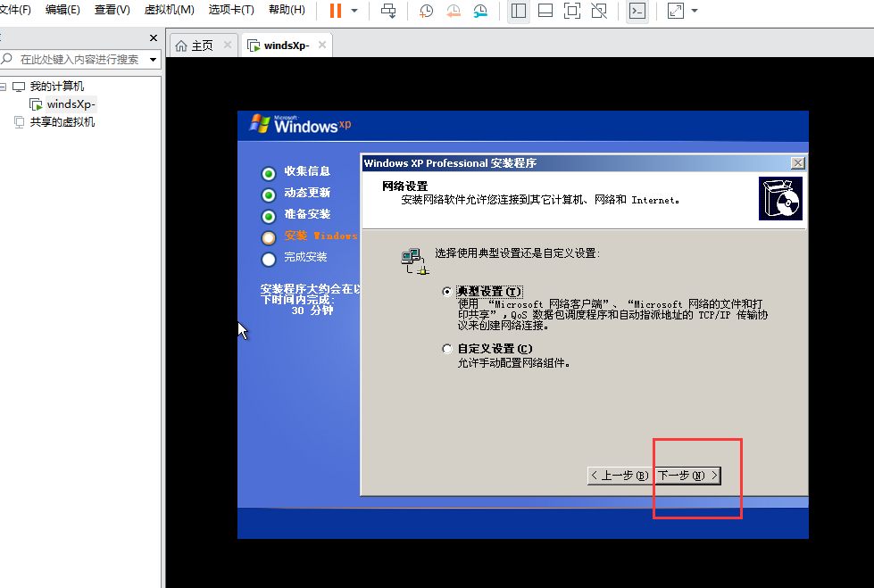
Task: Open the 文件(F) menu
Action: (15, 10)
